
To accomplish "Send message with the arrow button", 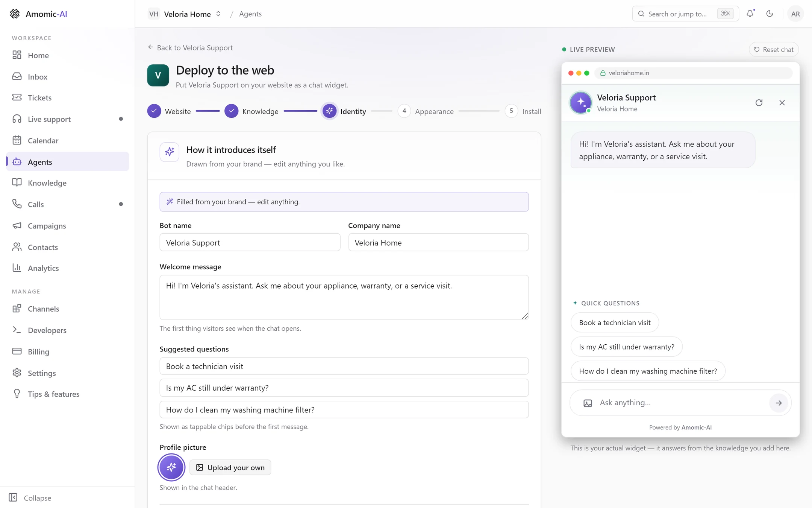I will click(779, 403).
